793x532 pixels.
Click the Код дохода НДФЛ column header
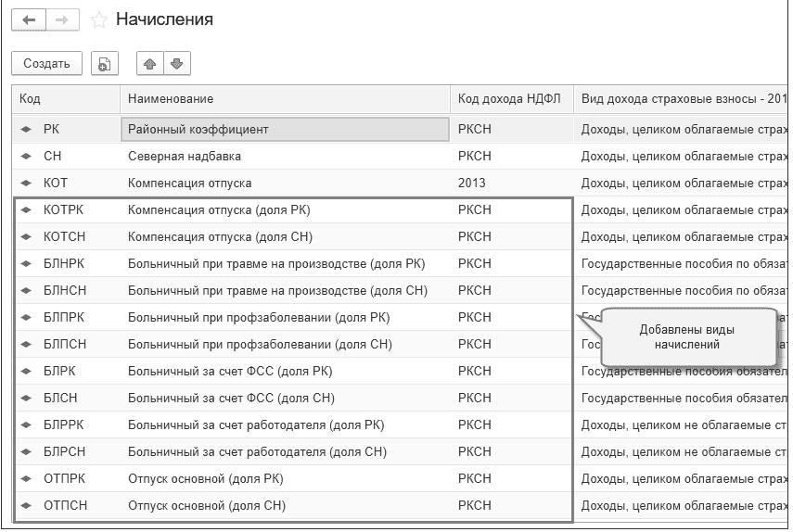click(x=511, y=99)
